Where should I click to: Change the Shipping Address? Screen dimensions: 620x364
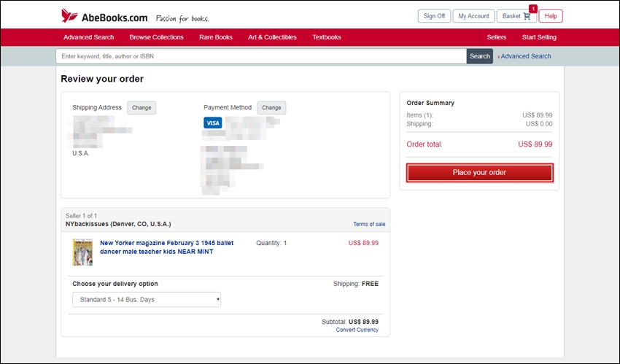(142, 107)
